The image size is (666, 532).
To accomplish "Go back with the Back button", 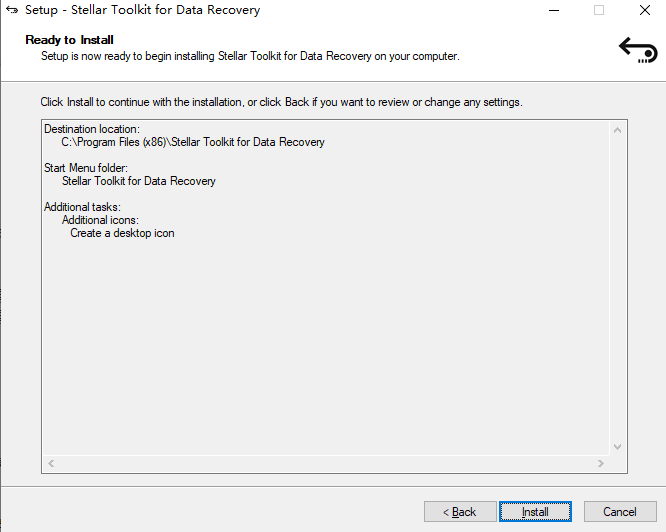I will (460, 512).
